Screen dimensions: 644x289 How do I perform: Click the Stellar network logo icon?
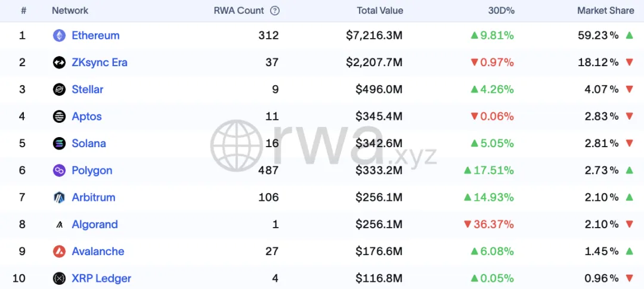point(59,89)
